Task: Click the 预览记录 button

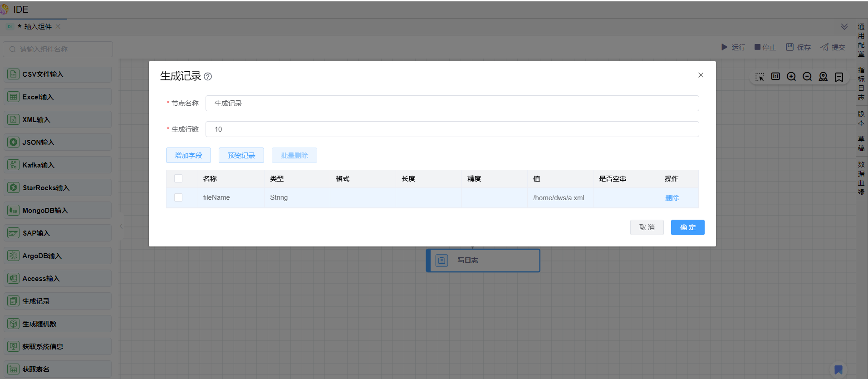Action: tap(241, 155)
